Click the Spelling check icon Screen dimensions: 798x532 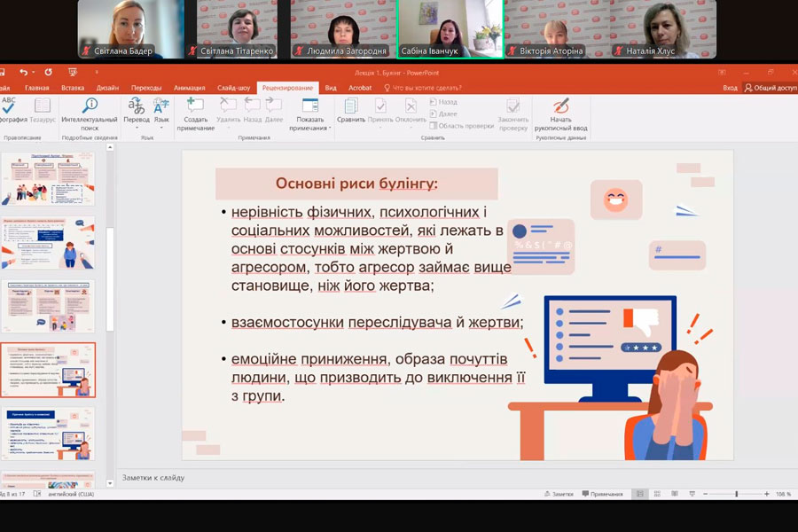pos(11,107)
